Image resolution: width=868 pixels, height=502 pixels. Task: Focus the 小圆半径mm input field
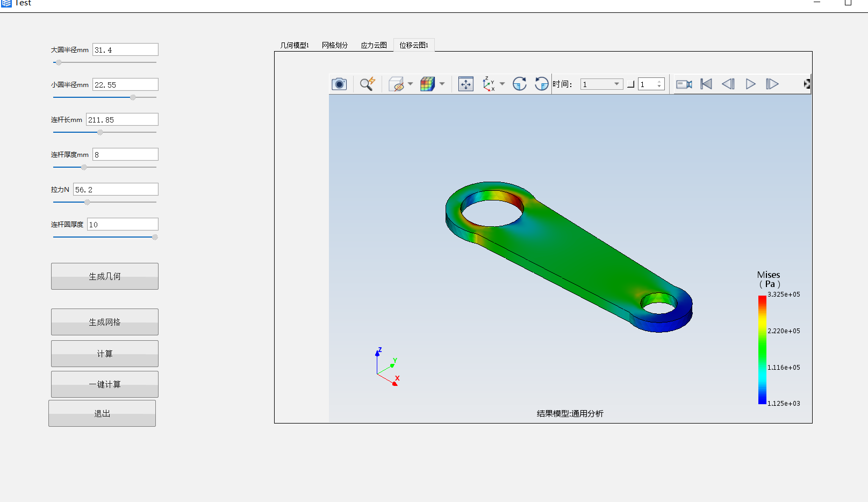coord(125,84)
